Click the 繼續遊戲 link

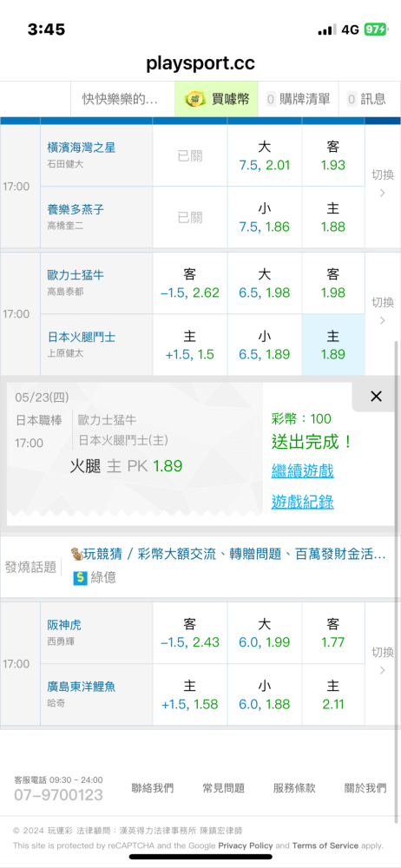point(302,471)
